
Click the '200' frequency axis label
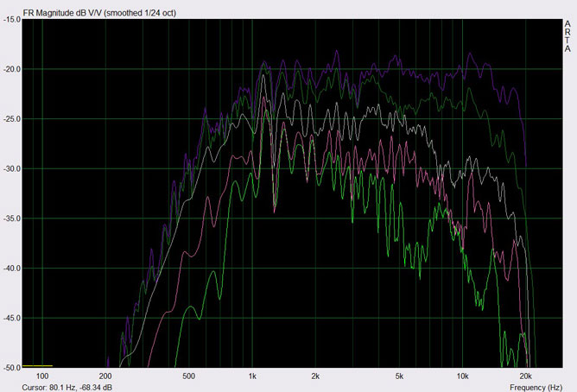tap(105, 376)
